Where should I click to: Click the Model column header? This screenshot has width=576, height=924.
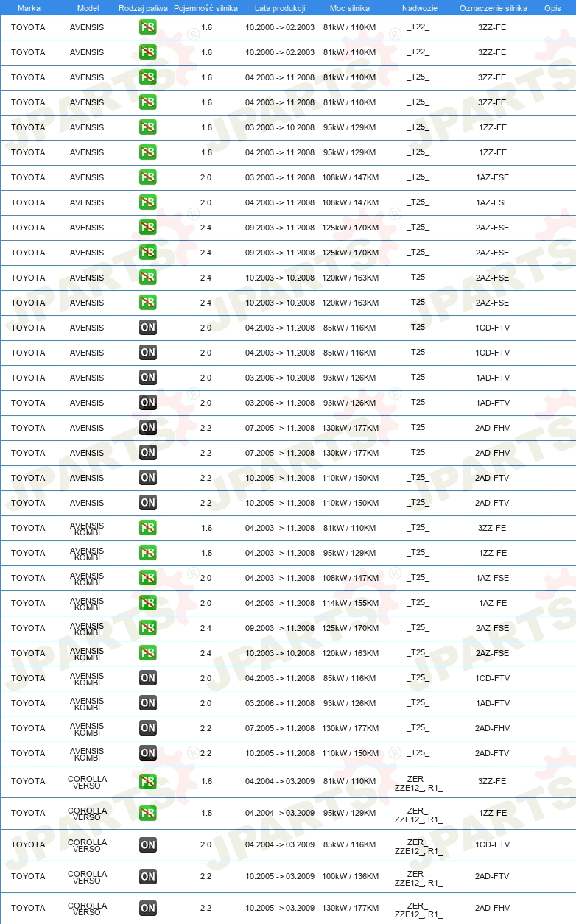88,8
